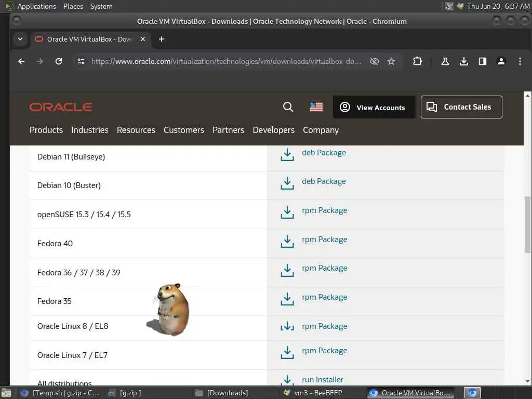Screen dimensions: 532x399
Task: Click the crossed-out eye tracking-protection icon
Action: click(x=374, y=61)
